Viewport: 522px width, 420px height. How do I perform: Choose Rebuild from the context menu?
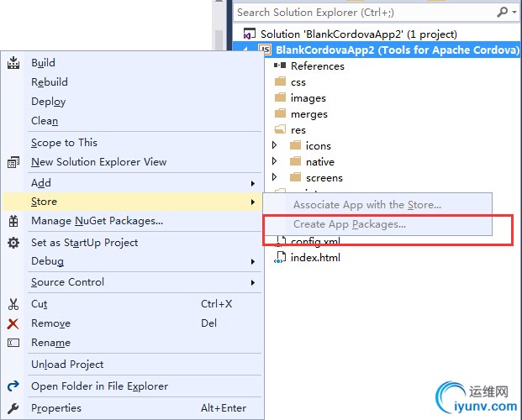click(x=133, y=81)
